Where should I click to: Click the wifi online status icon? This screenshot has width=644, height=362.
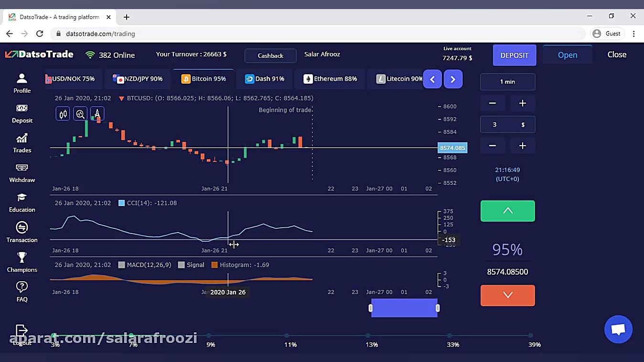(x=90, y=55)
